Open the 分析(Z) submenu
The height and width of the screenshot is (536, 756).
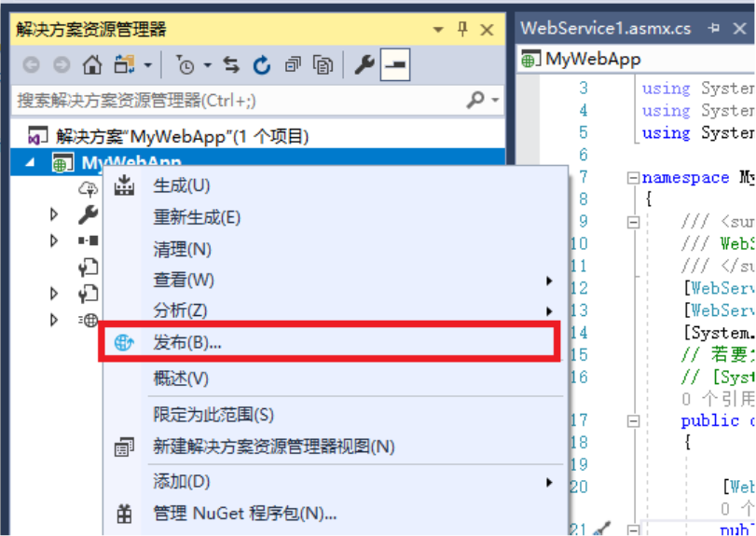coord(337,310)
